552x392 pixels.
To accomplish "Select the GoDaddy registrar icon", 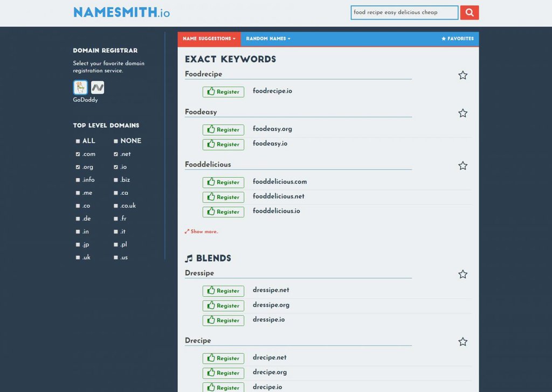I will click(80, 88).
